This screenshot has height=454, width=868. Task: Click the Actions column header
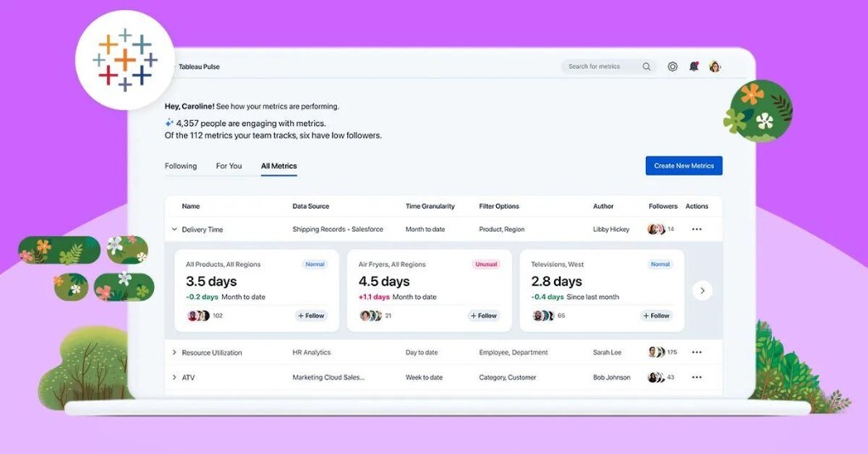(x=697, y=206)
